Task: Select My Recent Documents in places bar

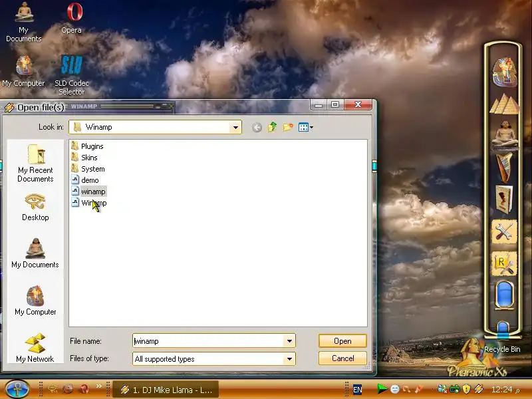Action: coord(35,163)
